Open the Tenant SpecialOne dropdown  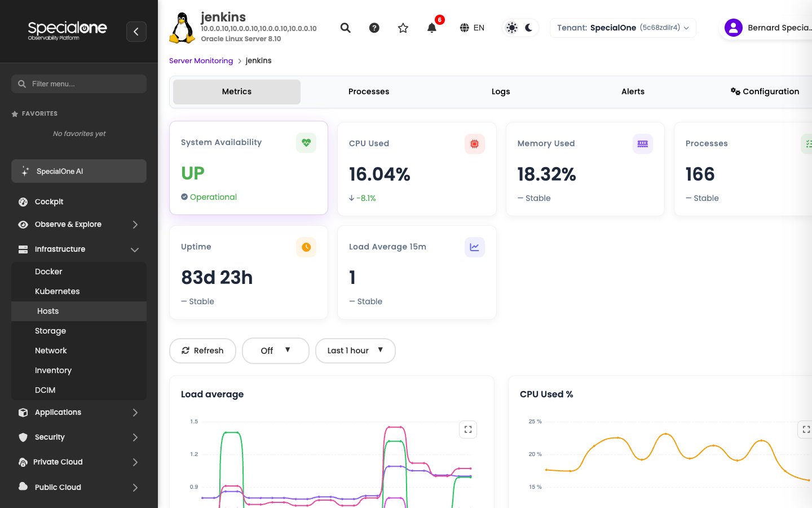point(623,28)
